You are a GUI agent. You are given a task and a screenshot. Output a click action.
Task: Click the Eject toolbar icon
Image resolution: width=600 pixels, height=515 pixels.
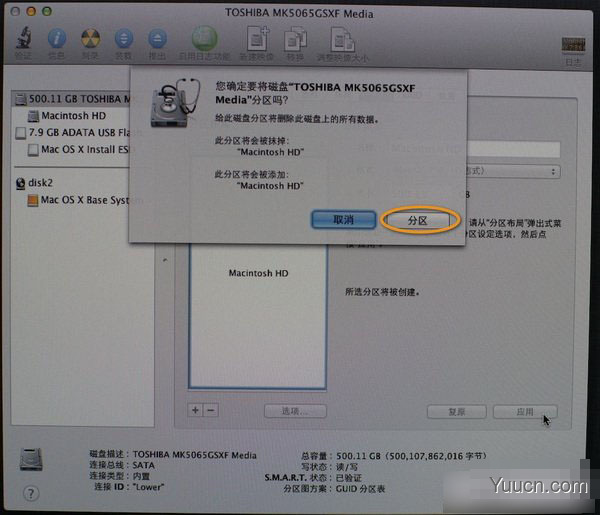157,38
